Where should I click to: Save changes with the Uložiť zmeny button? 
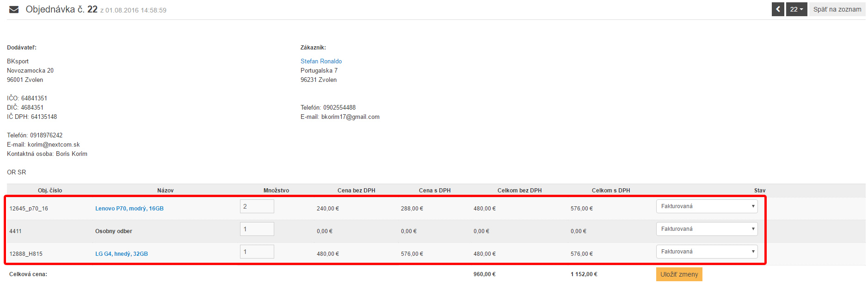click(679, 274)
